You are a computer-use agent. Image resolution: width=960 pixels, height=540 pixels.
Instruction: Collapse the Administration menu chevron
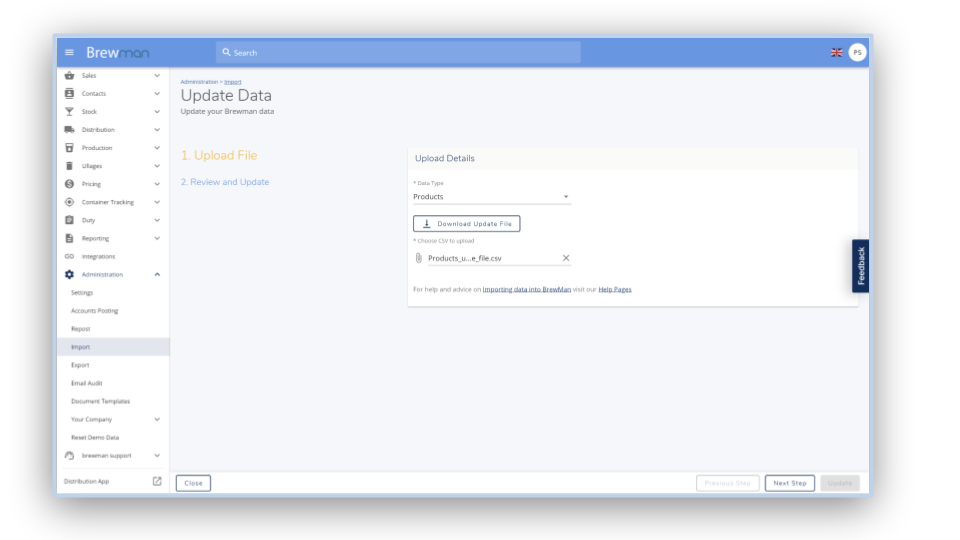(157, 274)
